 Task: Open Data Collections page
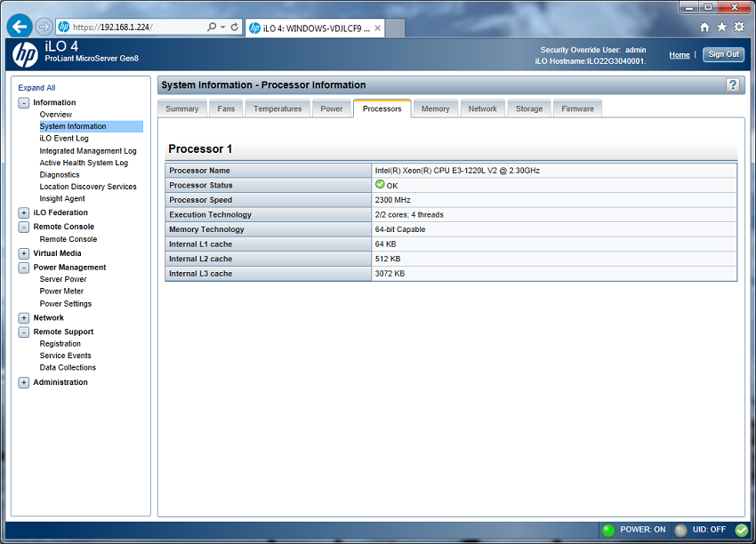[68, 368]
